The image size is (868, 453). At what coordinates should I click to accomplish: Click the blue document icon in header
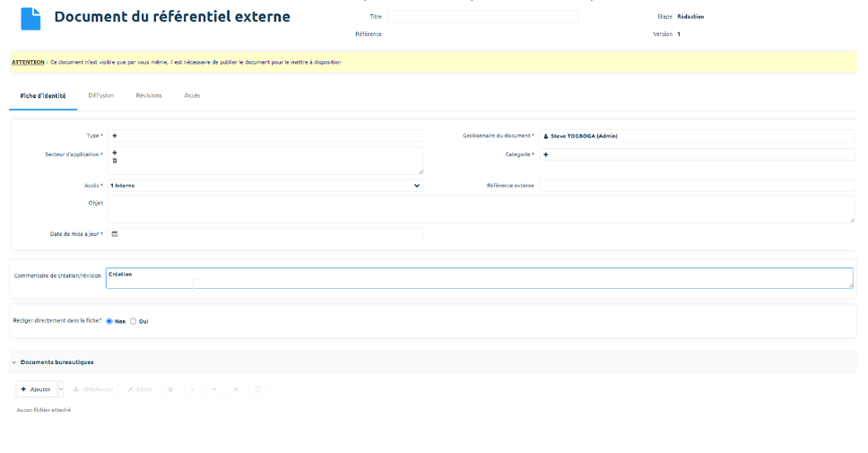point(30,19)
